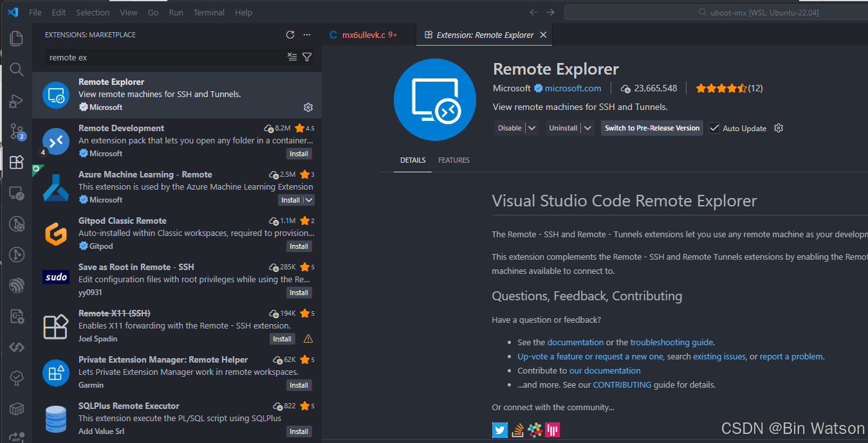Toggle the Auto Update checkbox

(714, 128)
